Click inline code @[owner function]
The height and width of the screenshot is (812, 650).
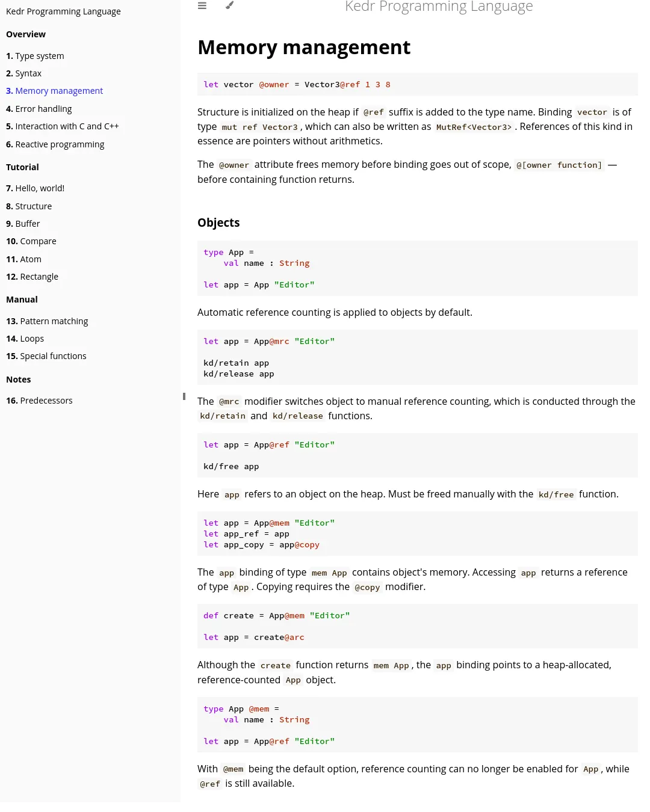pos(559,165)
